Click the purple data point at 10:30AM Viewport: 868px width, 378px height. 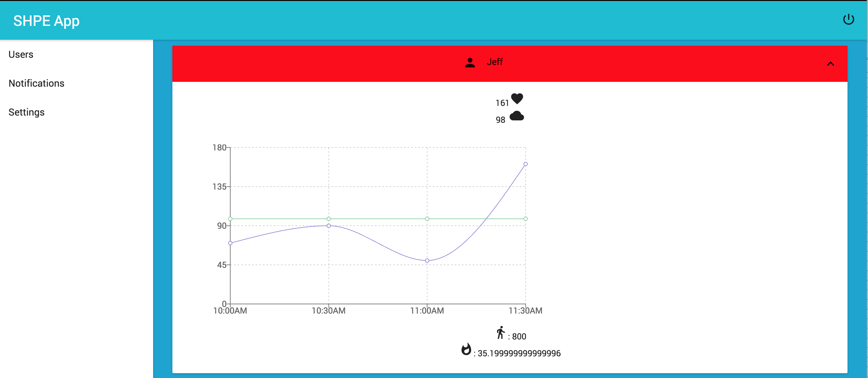coord(329,226)
